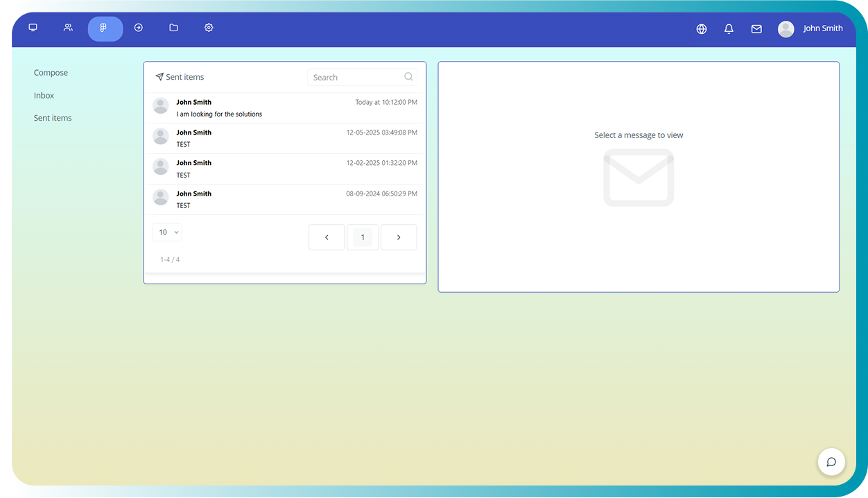The height and width of the screenshot is (498, 868).
Task: Click the circled arrow icon in navbar
Action: click(139, 28)
